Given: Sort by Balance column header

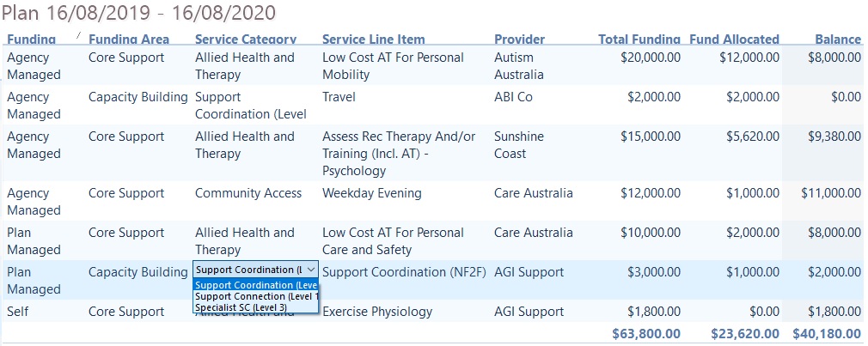Looking at the screenshot, I should coord(838,39).
